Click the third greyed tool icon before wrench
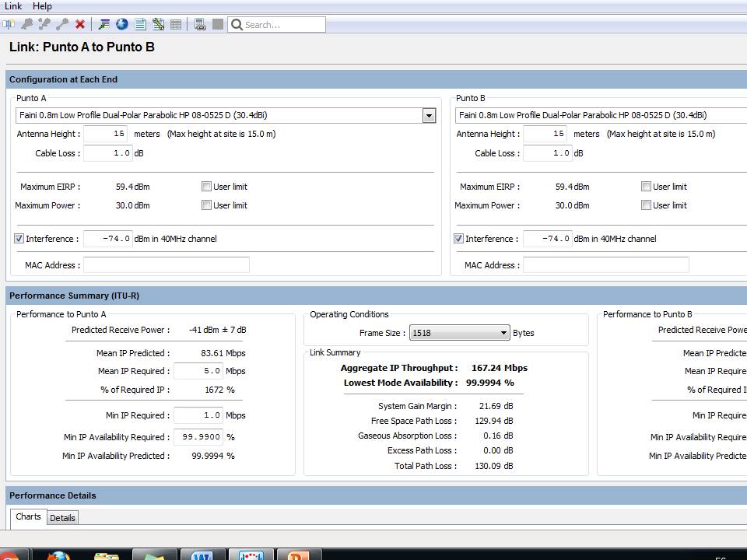The image size is (747, 560). click(44, 24)
